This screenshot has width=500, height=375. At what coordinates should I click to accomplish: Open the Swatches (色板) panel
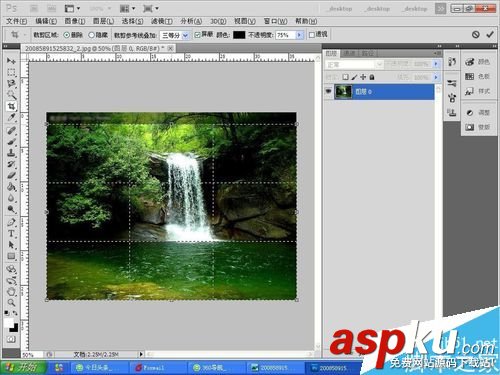pyautogui.click(x=477, y=77)
